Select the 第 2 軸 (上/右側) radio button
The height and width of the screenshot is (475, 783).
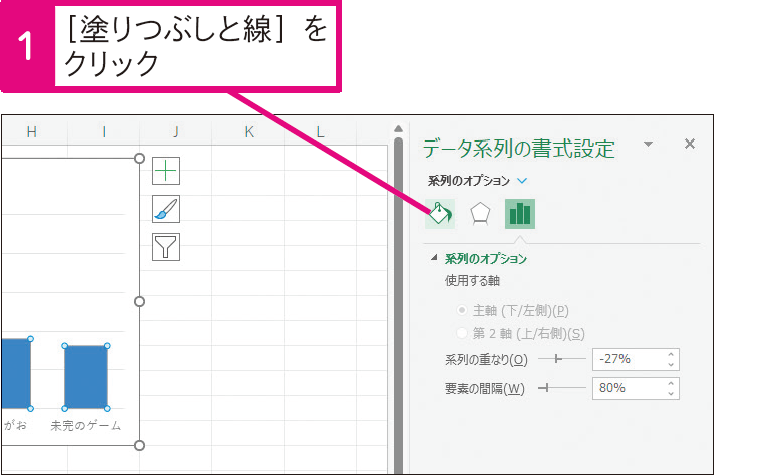(x=462, y=333)
